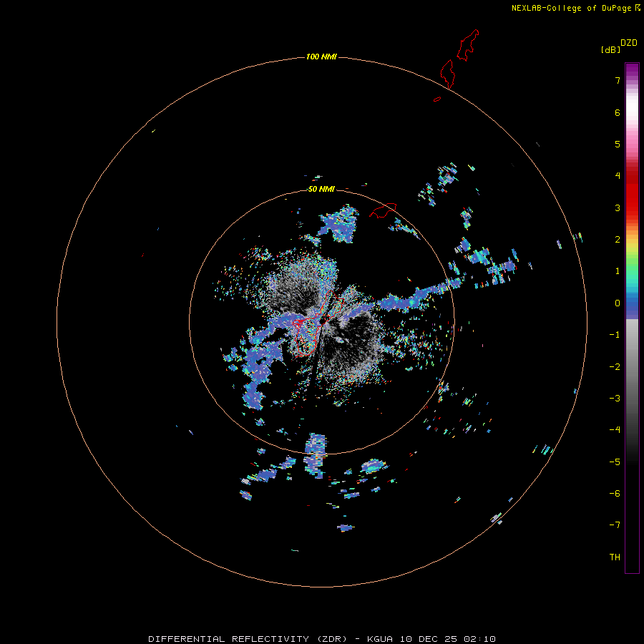The height and width of the screenshot is (644, 644).
Task: Click the -5 dB legend tick label
Action: click(615, 462)
